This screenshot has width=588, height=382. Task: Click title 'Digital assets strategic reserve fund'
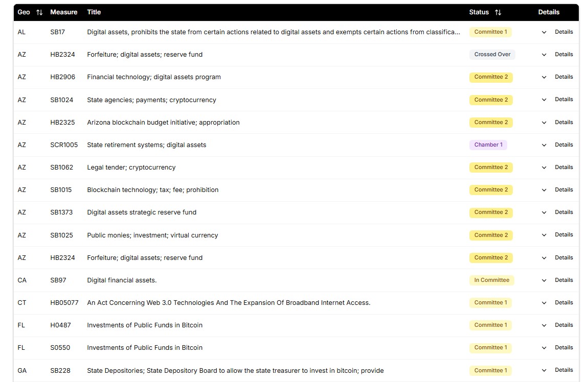[142, 212]
